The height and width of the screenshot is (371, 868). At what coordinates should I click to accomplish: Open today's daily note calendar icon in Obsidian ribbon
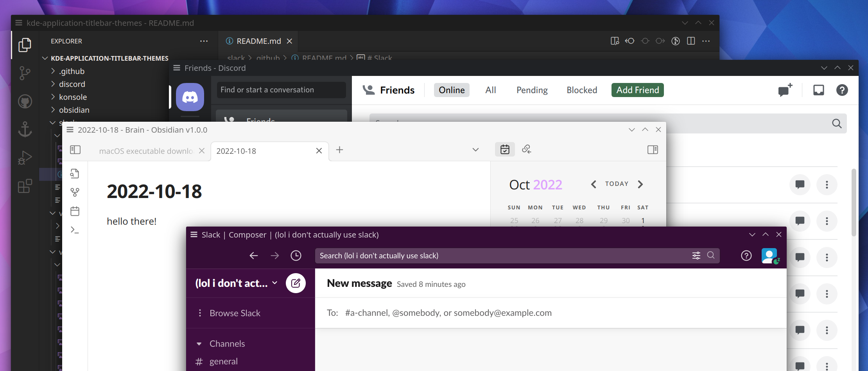point(75,211)
